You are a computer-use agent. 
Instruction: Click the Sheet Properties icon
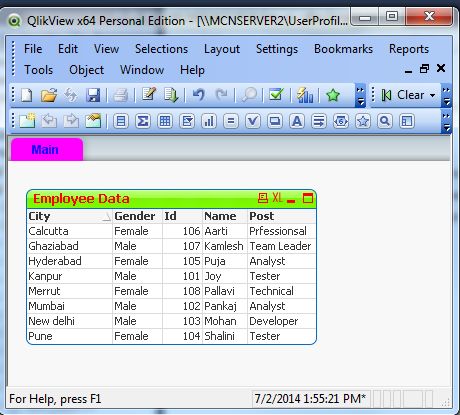click(x=93, y=121)
